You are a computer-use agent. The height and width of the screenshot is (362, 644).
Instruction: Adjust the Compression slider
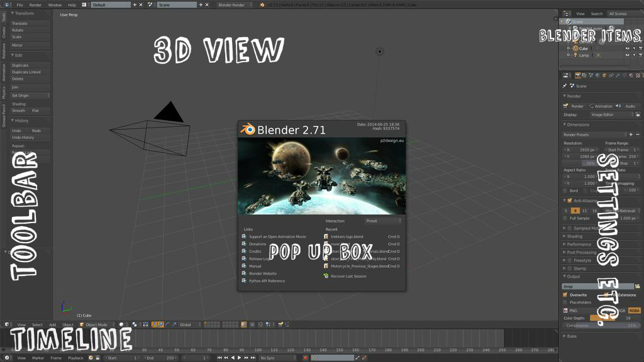click(601, 326)
